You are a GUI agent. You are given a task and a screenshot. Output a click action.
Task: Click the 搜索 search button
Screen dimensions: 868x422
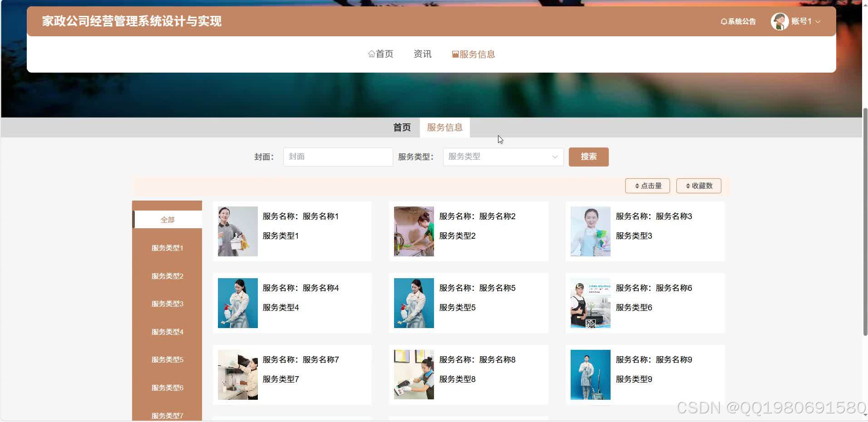tap(588, 157)
